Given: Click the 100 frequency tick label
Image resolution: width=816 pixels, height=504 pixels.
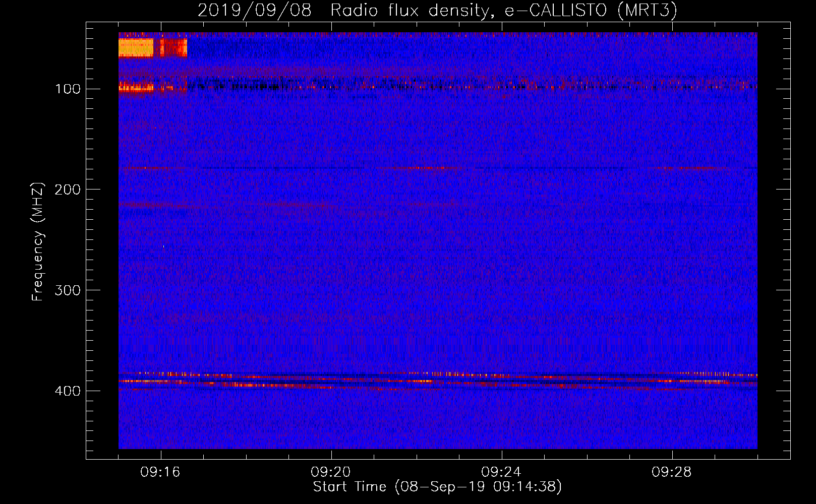Looking at the screenshot, I should coord(68,89).
